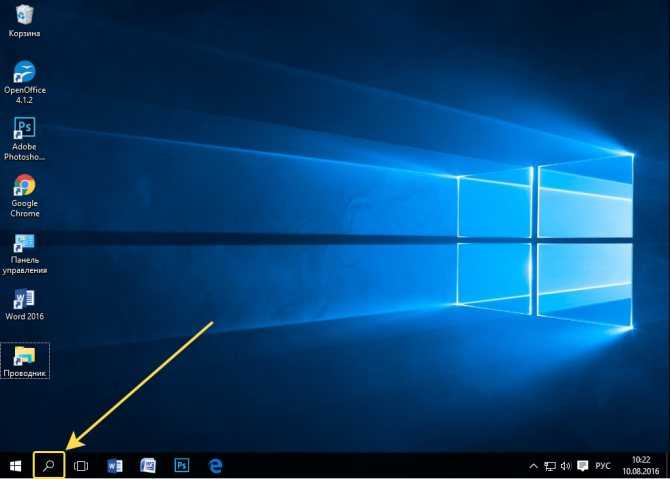Open the volume tray icon
The height and width of the screenshot is (479, 670).
565,466
